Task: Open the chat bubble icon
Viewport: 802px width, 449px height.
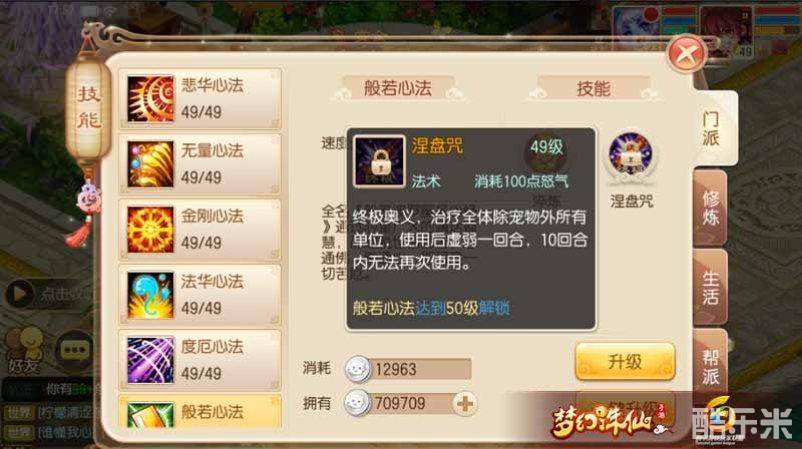Action: click(x=75, y=350)
